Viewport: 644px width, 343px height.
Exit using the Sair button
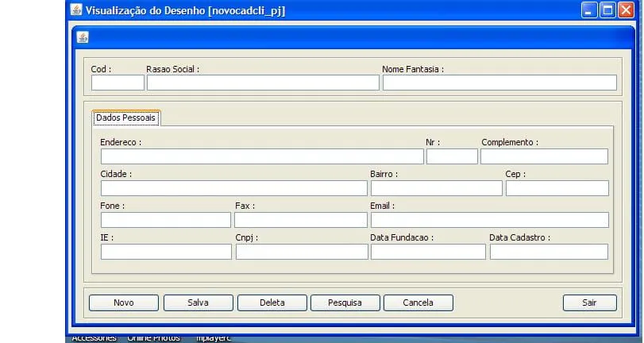pyautogui.click(x=589, y=303)
